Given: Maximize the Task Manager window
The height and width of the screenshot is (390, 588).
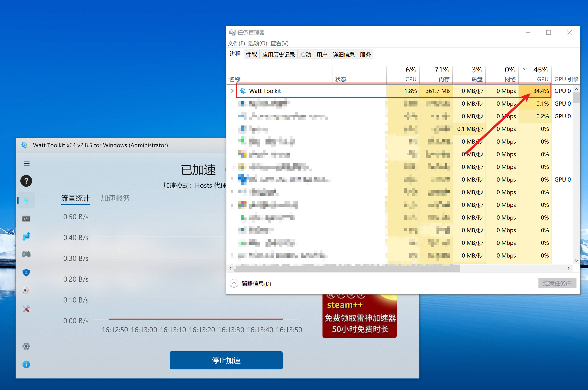Looking at the screenshot, I should [x=548, y=32].
